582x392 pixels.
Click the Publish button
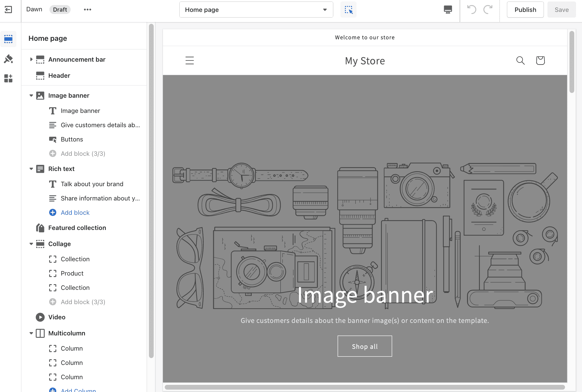pos(525,9)
